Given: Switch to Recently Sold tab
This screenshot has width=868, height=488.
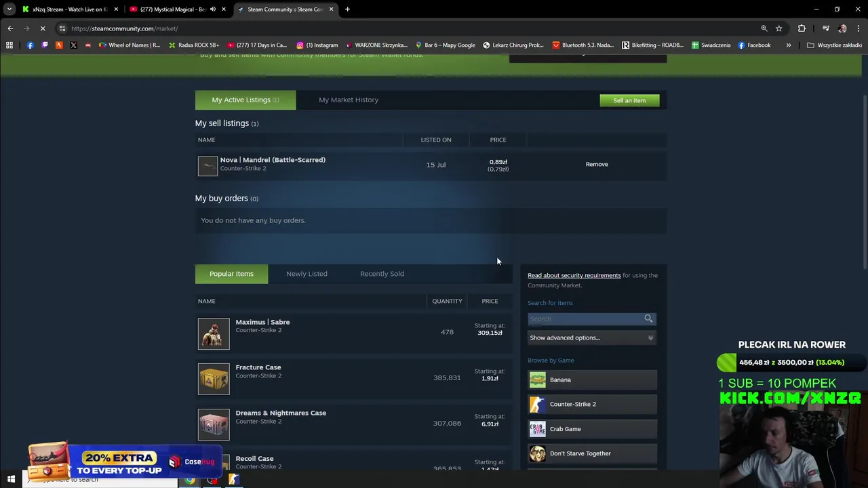Looking at the screenshot, I should [x=382, y=274].
